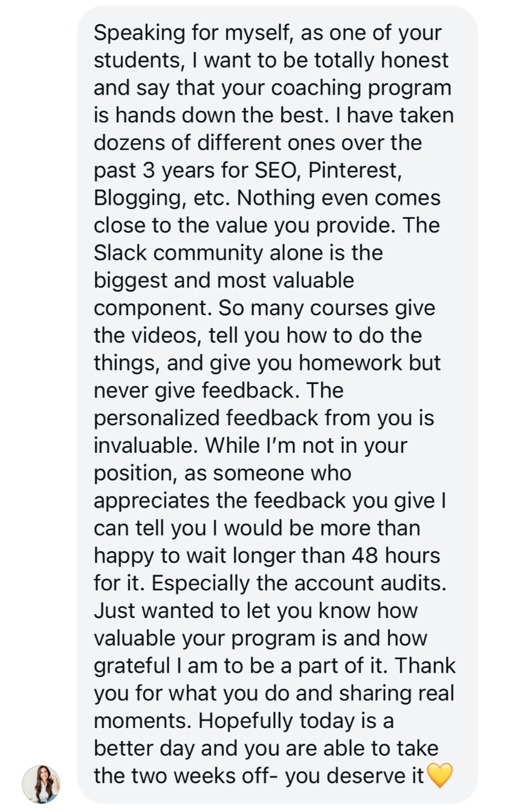Click the yellow heart emoji
The height and width of the screenshot is (812, 513).
pyautogui.click(x=440, y=776)
